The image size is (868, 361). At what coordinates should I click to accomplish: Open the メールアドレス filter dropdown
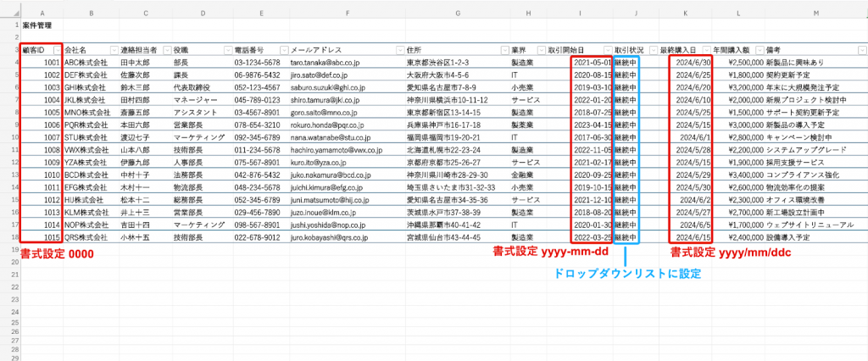click(398, 50)
